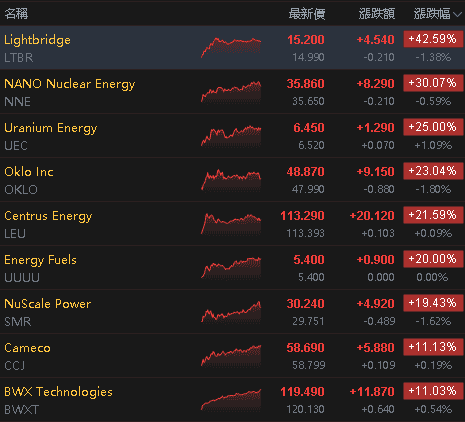Click the +30.07% change badge for NNE

point(433,83)
